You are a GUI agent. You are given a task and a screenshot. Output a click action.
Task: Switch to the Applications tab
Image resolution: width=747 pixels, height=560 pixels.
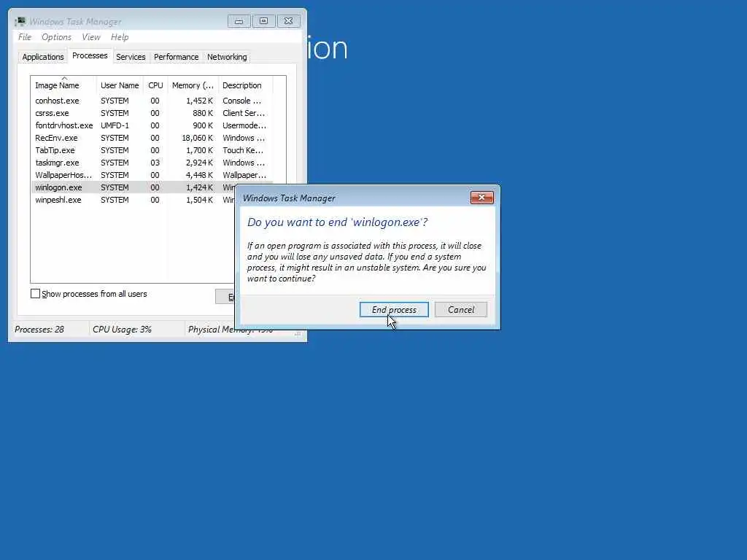[43, 57]
